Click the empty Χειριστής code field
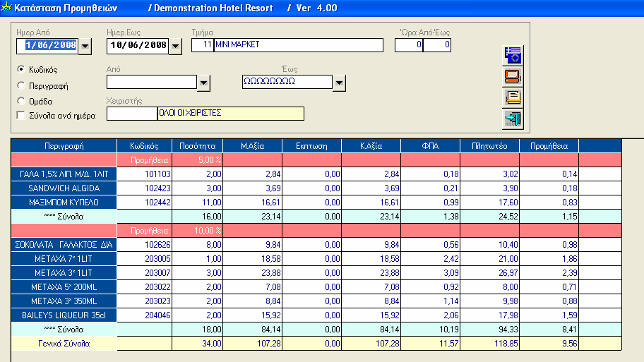The image size is (644, 362). click(x=132, y=114)
